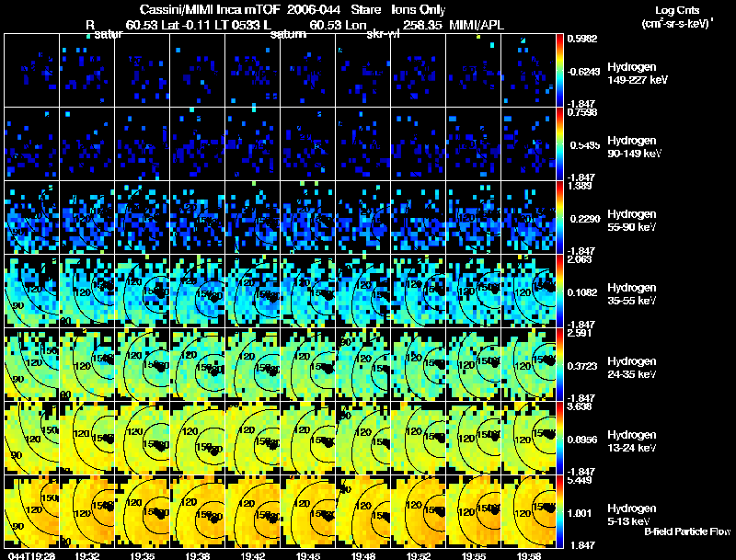Click the 0.2290 color scale value
The image size is (736, 560).
click(x=584, y=219)
